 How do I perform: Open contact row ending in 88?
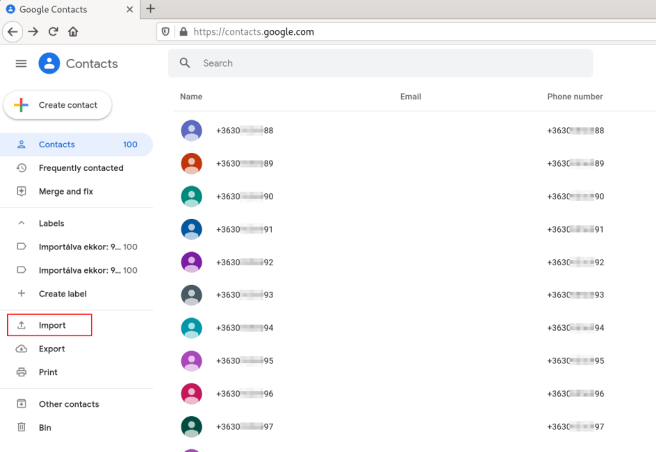click(x=244, y=131)
